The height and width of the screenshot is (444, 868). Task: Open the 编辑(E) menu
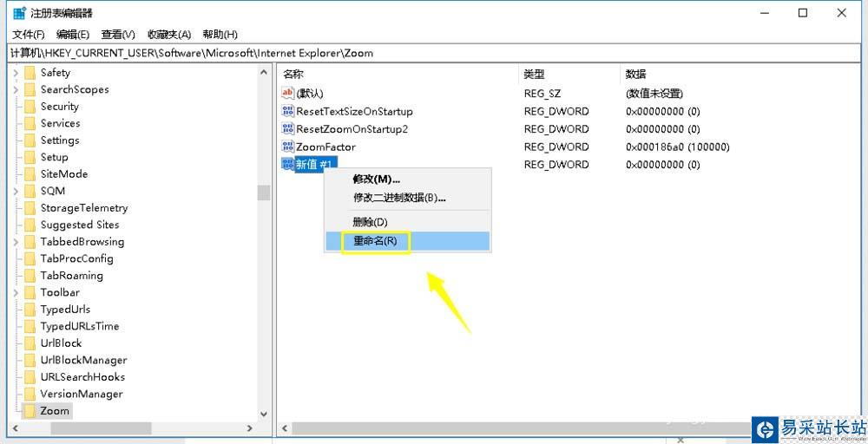coord(73,35)
